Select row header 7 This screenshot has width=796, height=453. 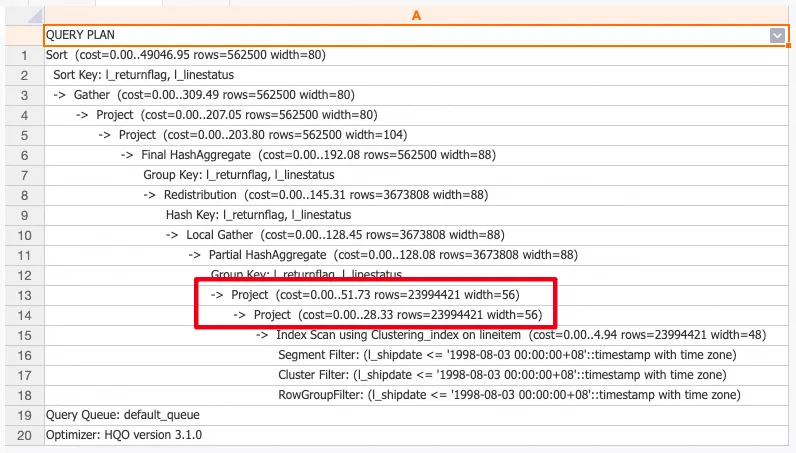[24, 175]
